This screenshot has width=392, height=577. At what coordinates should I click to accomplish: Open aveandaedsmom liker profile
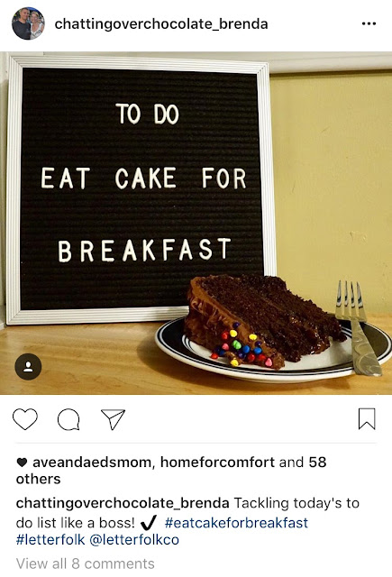click(x=92, y=463)
